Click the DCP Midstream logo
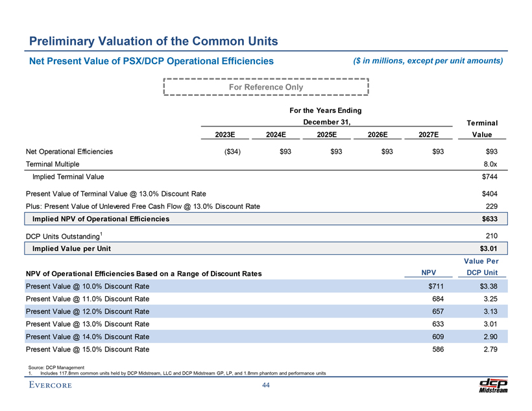The image size is (532, 411). [493, 385]
